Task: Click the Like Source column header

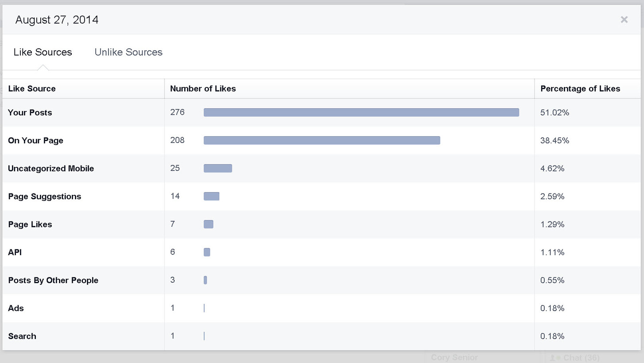Action: [31, 89]
